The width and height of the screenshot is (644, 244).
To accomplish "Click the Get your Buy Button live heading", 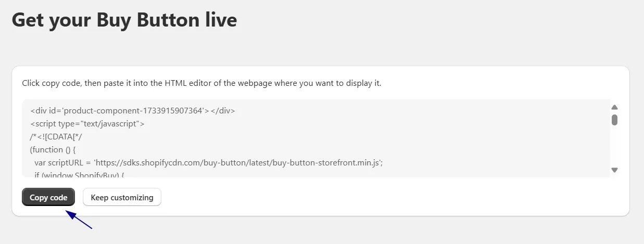I will (x=124, y=20).
